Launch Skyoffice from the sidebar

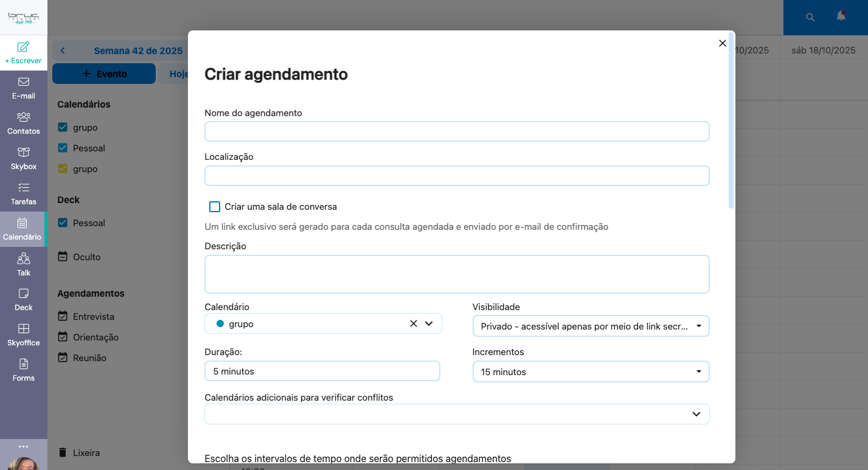click(x=23, y=335)
